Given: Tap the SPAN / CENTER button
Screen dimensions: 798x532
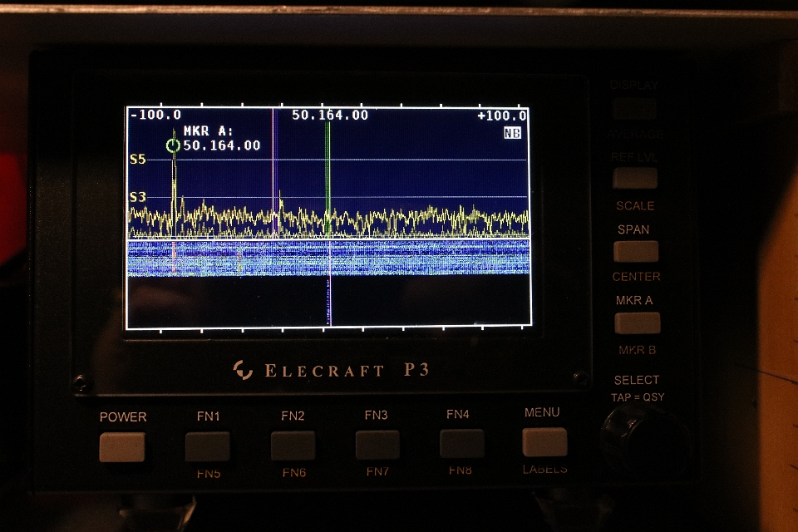Looking at the screenshot, I should point(636,252).
